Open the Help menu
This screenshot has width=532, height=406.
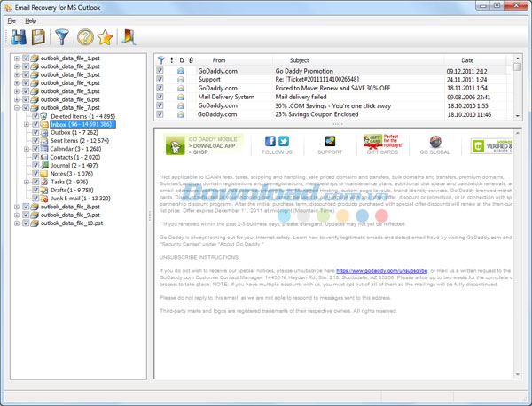pyautogui.click(x=30, y=20)
